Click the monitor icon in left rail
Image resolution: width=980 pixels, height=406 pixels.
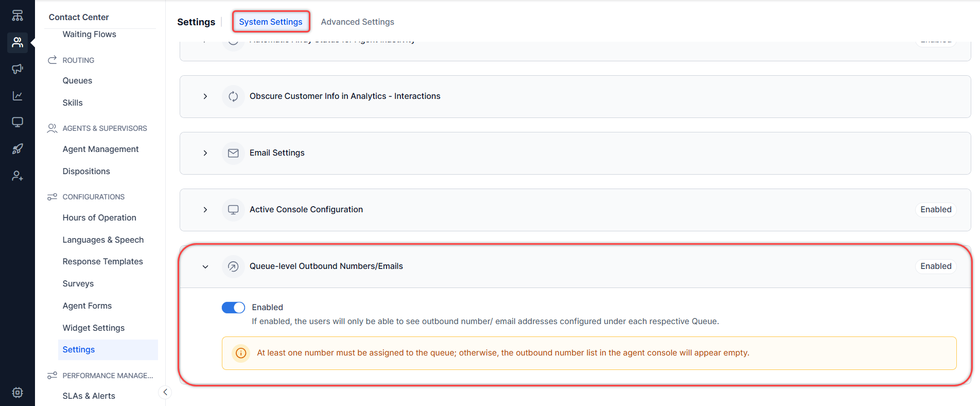point(17,122)
